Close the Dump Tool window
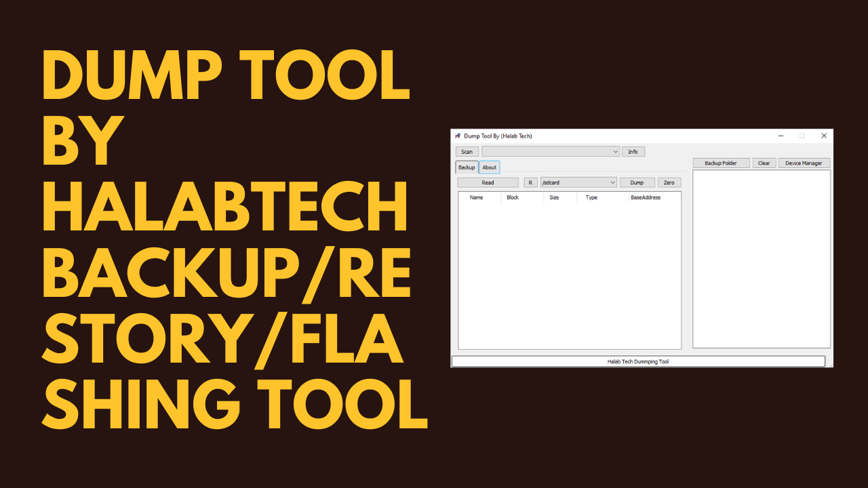This screenshot has height=488, width=868. (824, 136)
